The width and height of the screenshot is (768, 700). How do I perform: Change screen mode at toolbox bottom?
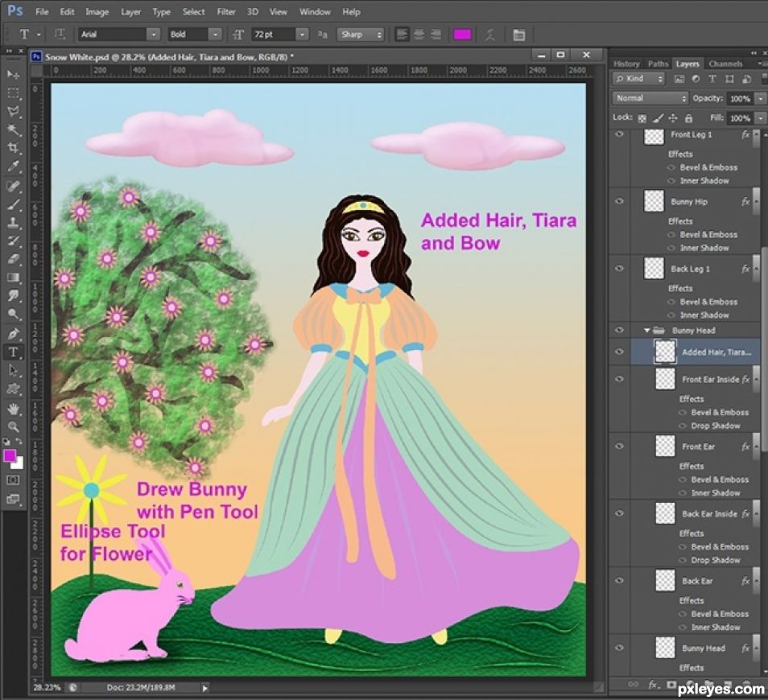[13, 499]
